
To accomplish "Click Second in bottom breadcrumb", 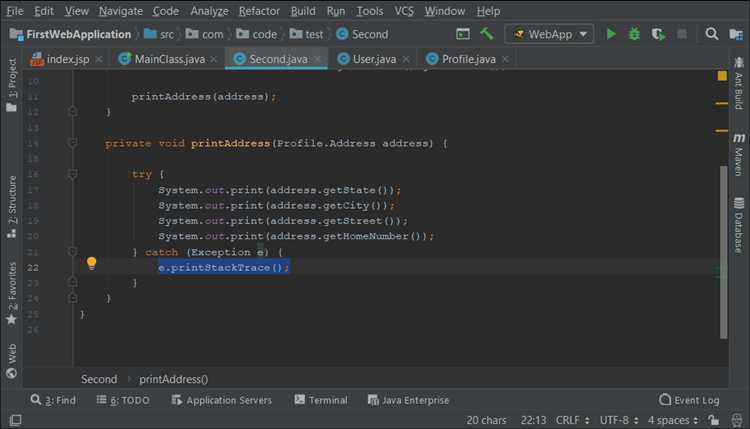I will pos(99,379).
